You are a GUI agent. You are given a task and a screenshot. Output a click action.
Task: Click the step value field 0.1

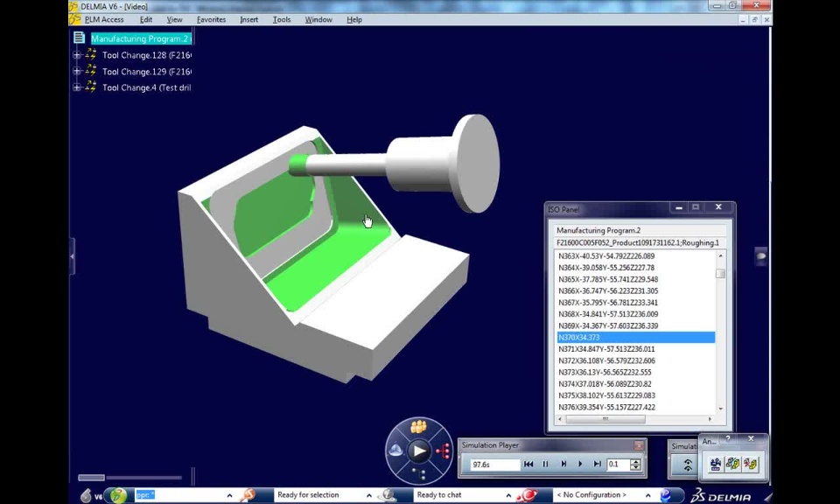(x=618, y=465)
